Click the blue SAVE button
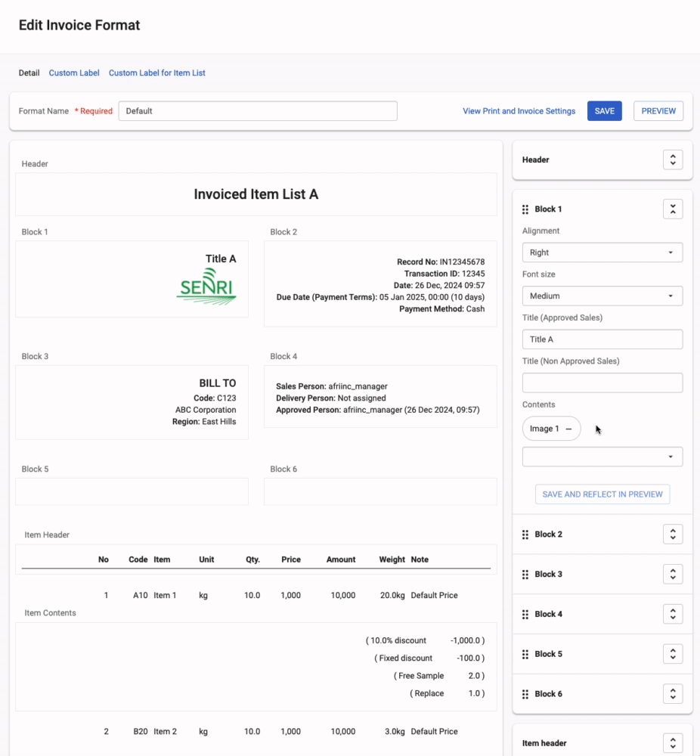700x756 pixels. pos(604,111)
